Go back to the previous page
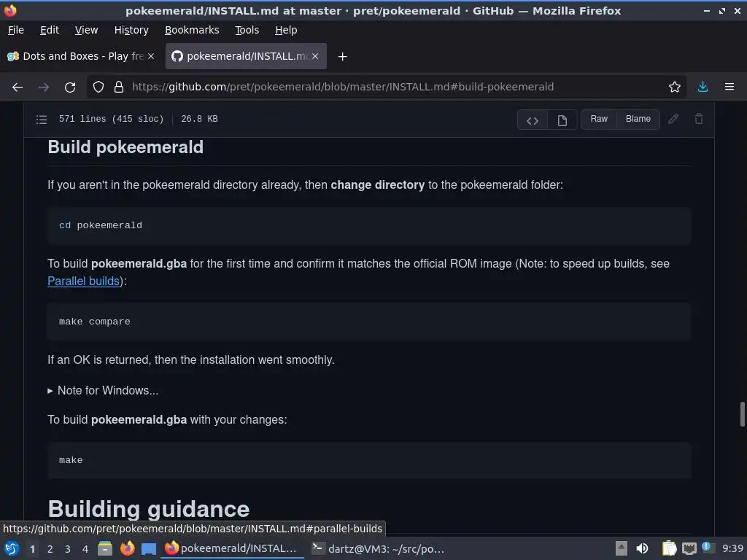 click(x=18, y=87)
